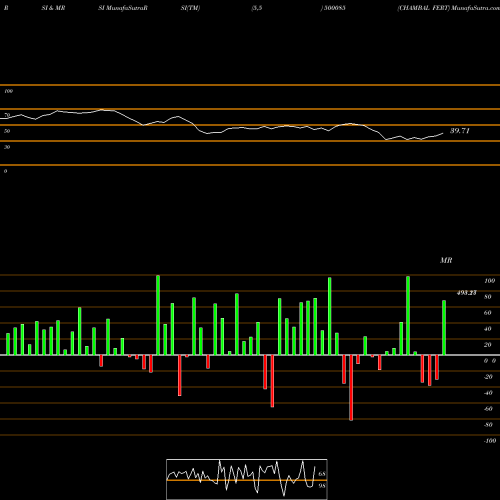This screenshot has width=500, height=500.
Task: Click the RSI value label 39.71
Action: pyautogui.click(x=460, y=131)
